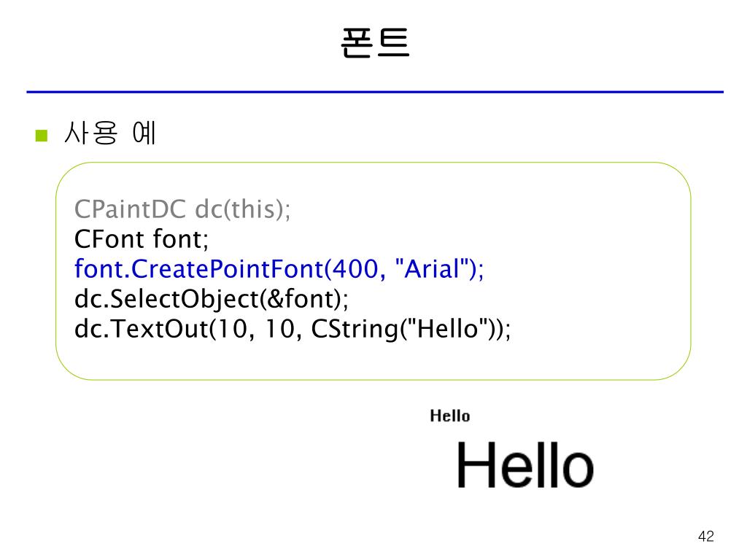Image resolution: width=747 pixels, height=560 pixels.
Task: Click slide page number 42
Action: [706, 536]
